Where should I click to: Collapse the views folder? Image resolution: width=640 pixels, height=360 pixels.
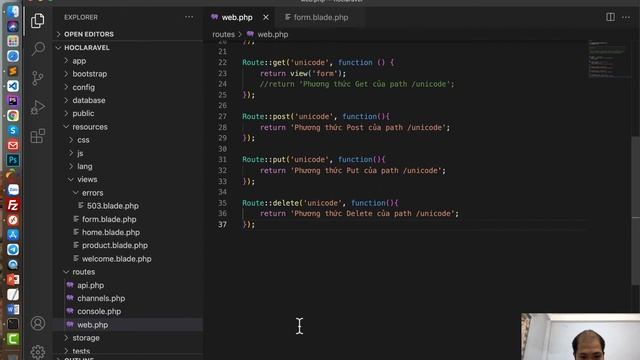(127, 180)
